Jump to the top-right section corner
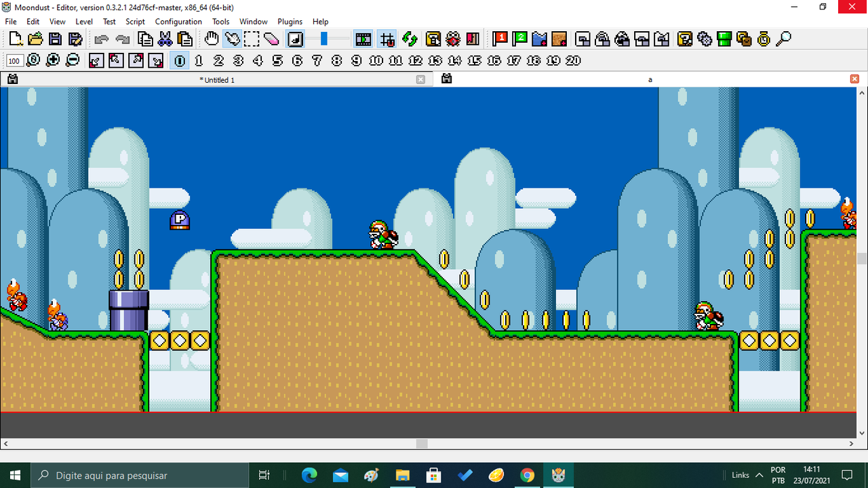The image size is (868, 488). [136, 60]
